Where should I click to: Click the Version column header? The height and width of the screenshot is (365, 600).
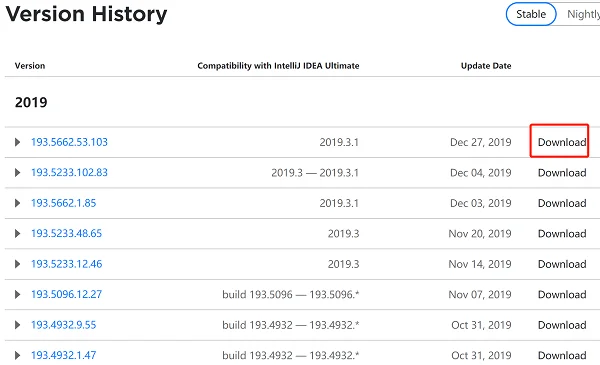(30, 66)
